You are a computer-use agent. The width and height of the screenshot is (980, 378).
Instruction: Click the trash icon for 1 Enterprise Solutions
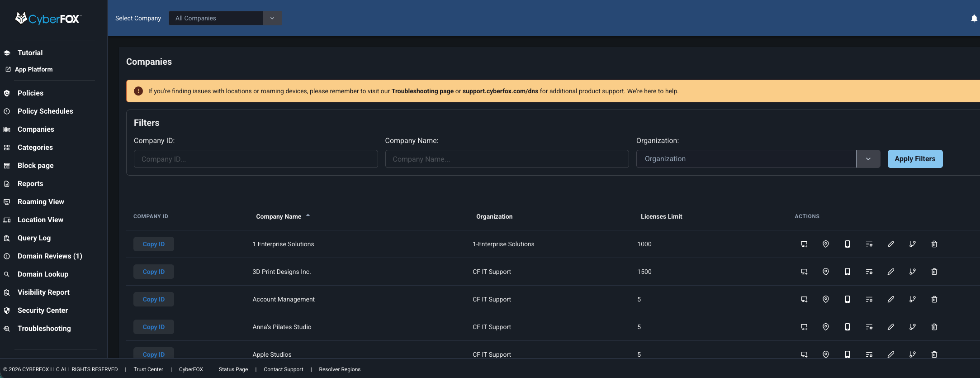click(x=934, y=244)
